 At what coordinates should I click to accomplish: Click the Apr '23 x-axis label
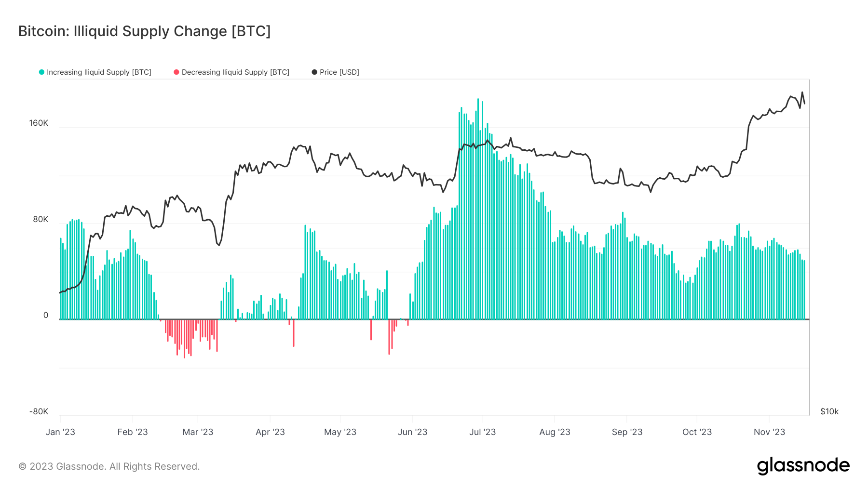point(270,432)
